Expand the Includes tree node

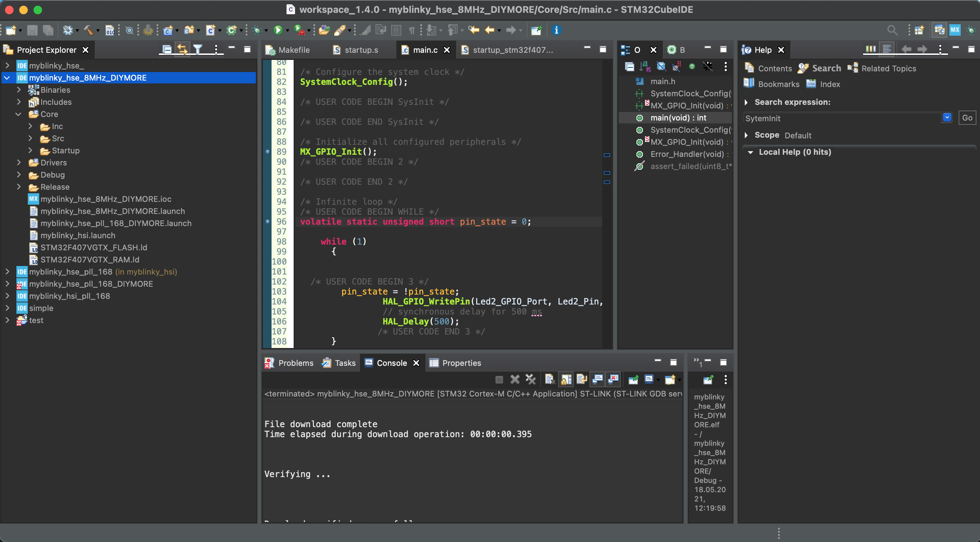pyautogui.click(x=19, y=102)
